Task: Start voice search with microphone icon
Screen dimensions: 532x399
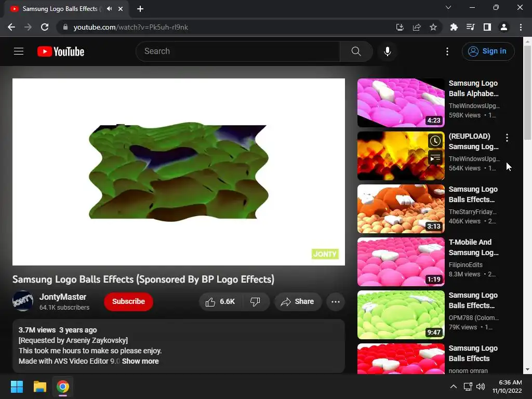Action: click(x=387, y=51)
